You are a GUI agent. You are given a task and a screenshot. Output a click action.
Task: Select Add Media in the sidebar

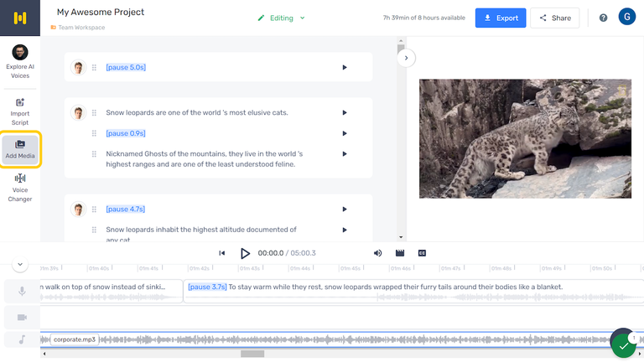pyautogui.click(x=20, y=149)
